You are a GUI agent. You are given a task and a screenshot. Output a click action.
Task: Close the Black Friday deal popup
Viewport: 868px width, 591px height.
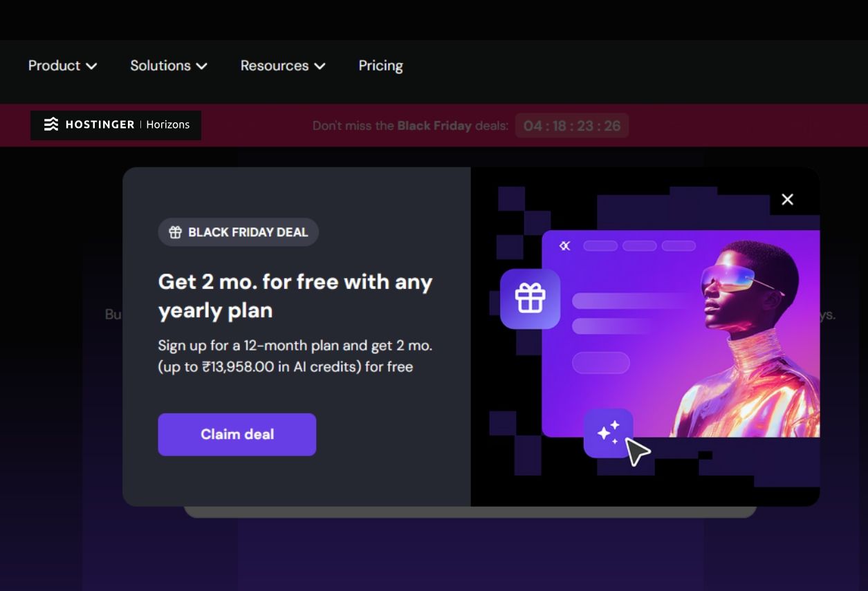coord(787,200)
